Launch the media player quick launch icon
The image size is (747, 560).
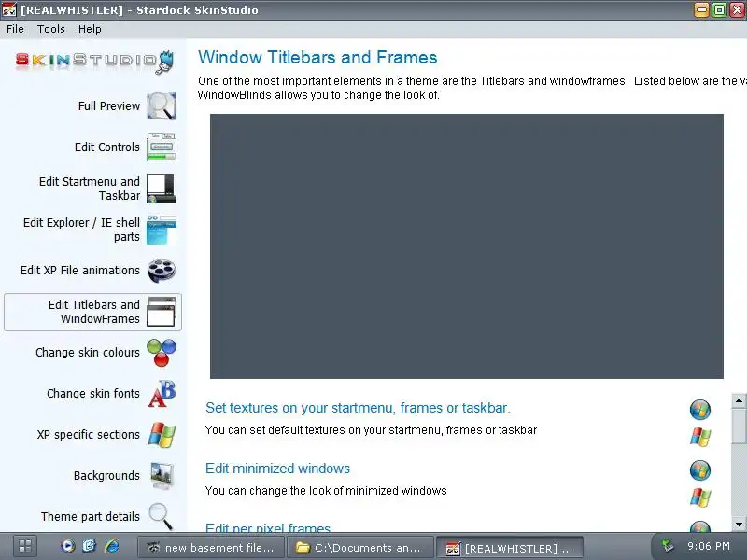tap(67, 546)
